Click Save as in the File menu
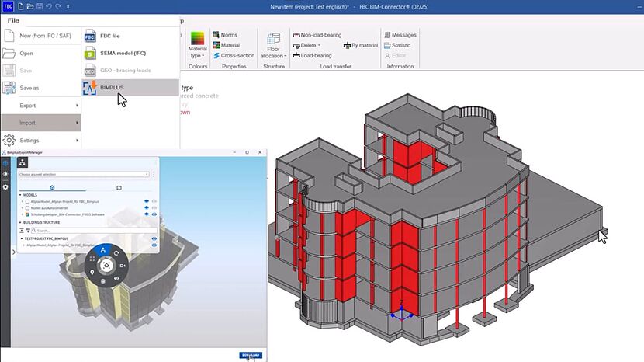Image resolution: width=644 pixels, height=362 pixels. pos(29,88)
